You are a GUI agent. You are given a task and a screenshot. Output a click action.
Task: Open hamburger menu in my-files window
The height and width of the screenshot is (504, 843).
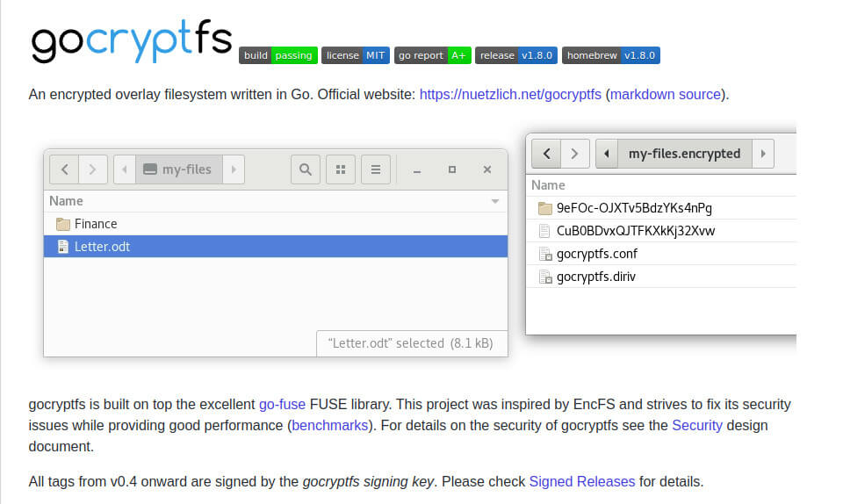[x=376, y=169]
